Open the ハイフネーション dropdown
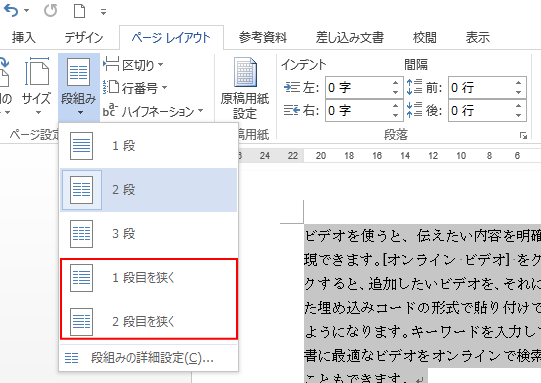Image resolution: width=541 pixels, height=383 pixels. pos(153,111)
